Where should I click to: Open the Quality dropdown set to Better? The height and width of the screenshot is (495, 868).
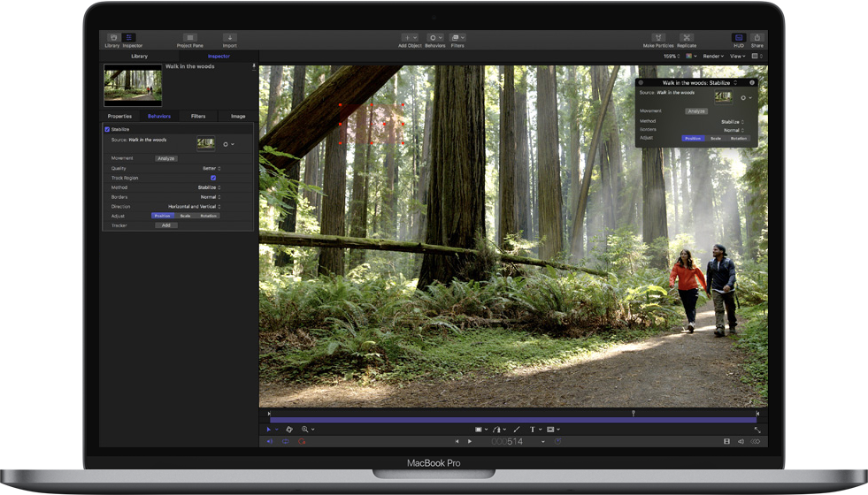(211, 168)
